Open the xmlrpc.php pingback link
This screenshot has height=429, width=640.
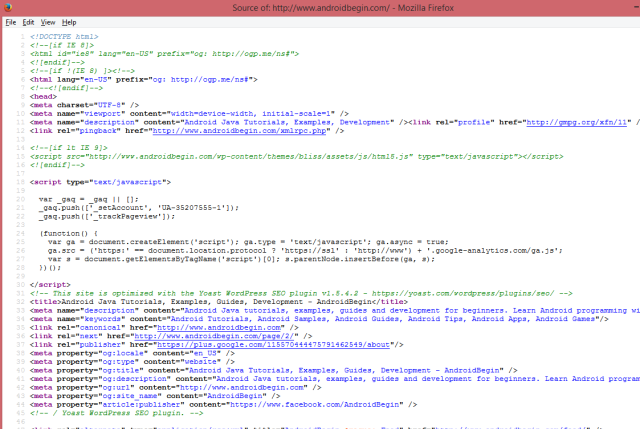pyautogui.click(x=239, y=131)
